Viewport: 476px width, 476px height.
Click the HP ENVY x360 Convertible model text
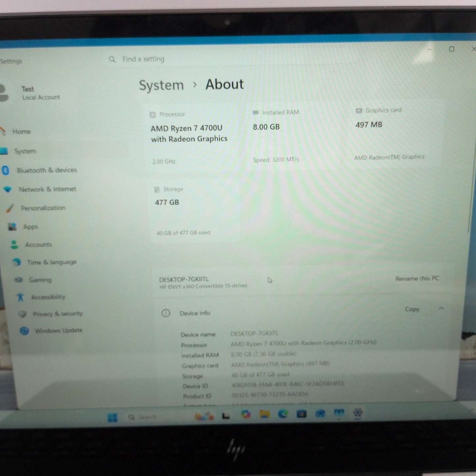(203, 286)
